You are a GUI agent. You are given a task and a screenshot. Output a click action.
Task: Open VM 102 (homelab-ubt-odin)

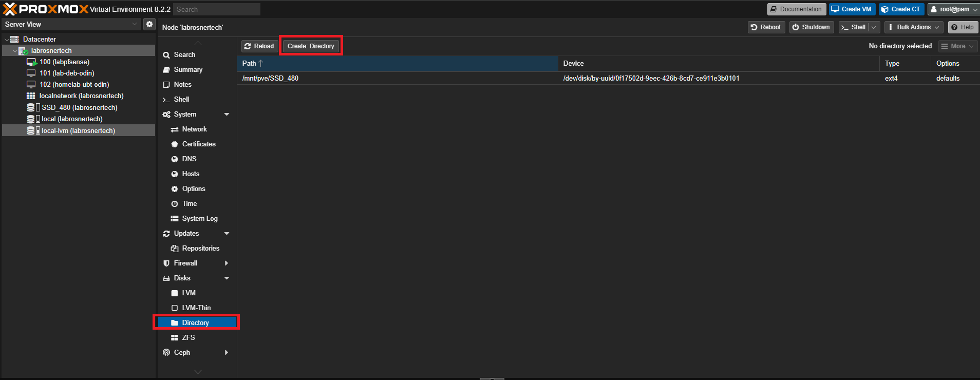[74, 84]
